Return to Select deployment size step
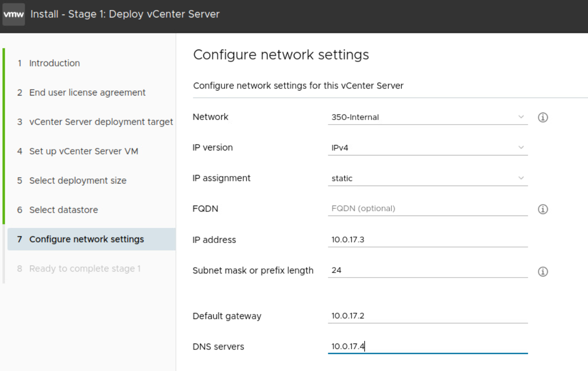The width and height of the screenshot is (588, 371). (78, 180)
